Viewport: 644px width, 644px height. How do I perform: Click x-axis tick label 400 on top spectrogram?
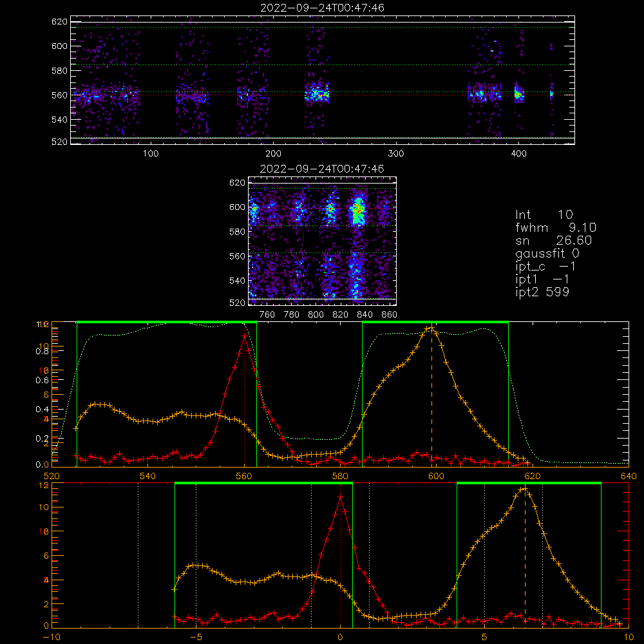coord(518,154)
